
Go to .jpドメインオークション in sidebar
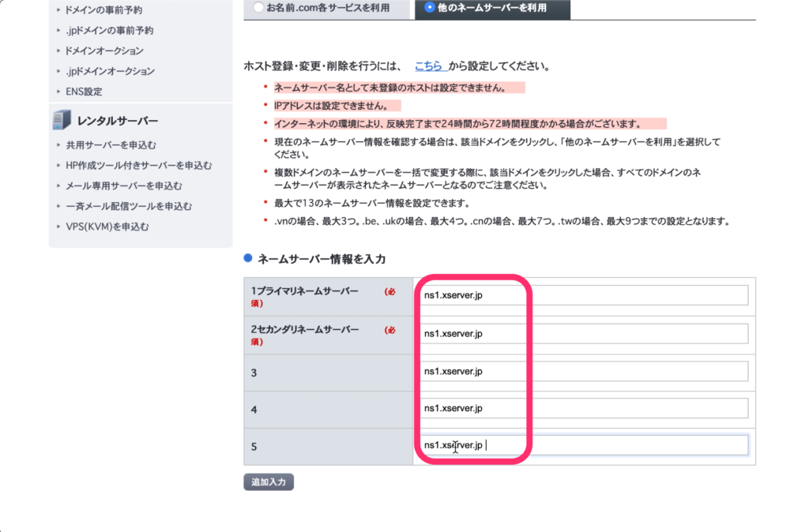[111, 72]
